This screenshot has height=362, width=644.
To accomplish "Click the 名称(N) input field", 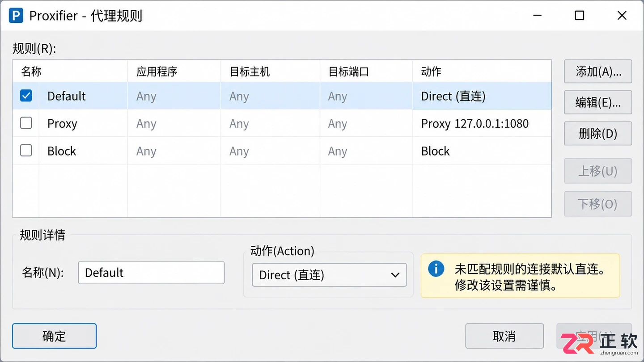I will (x=151, y=273).
